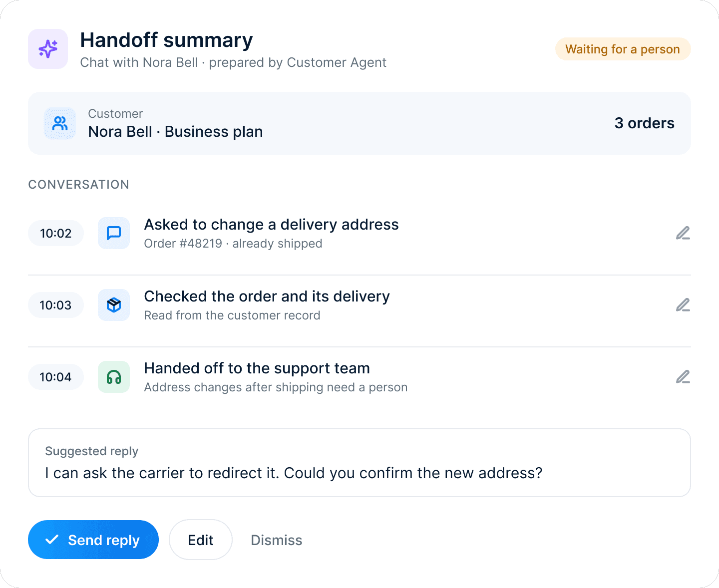Click the chat bubble icon at 10:02
The image size is (719, 588).
click(x=114, y=233)
